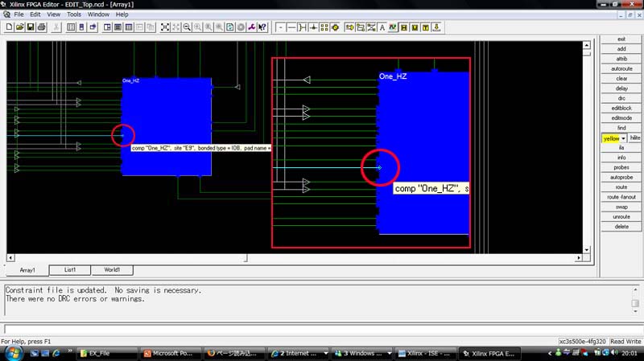Expand the quick launch overflow chevron
Screen dimensions: 644x361
pyautogui.click(x=70, y=351)
